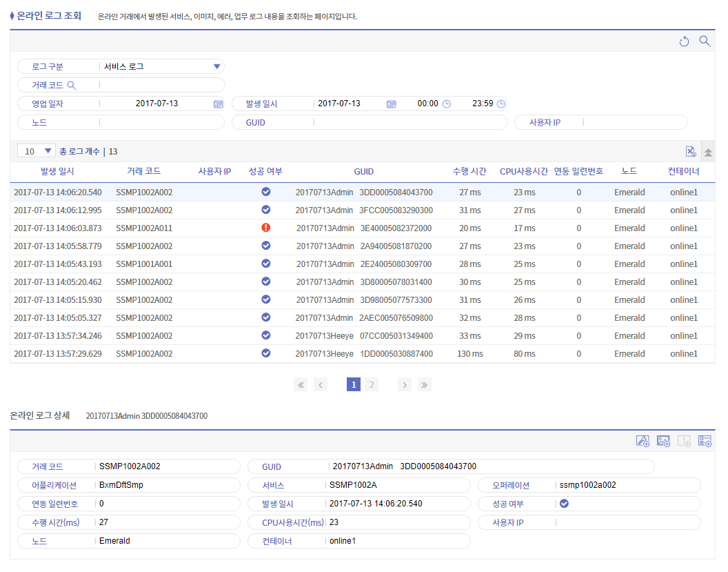Click the success check in the 14:05:58.779 row
The height and width of the screenshot is (572, 728).
pyautogui.click(x=266, y=246)
